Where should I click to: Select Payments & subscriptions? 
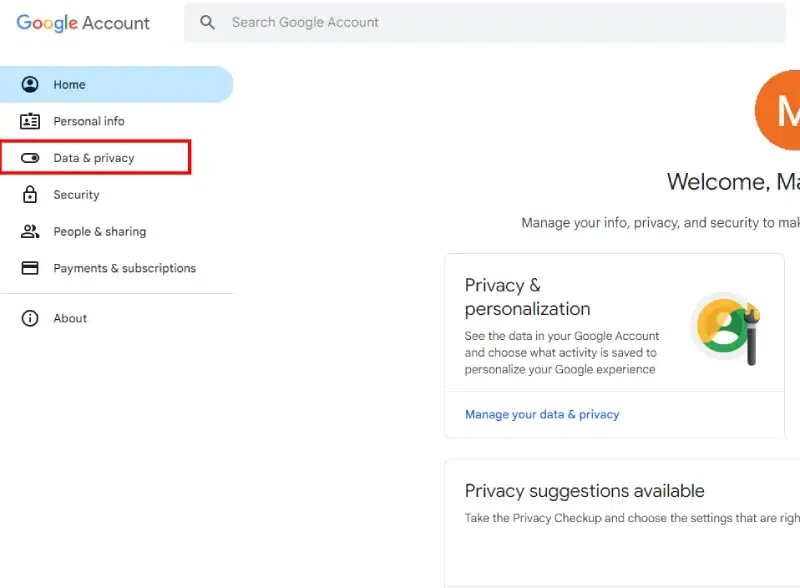[x=124, y=268]
